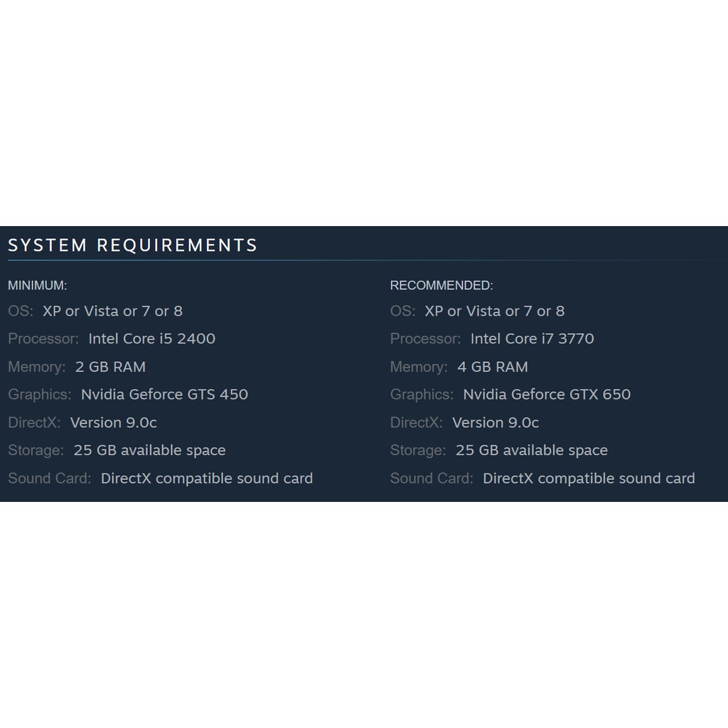This screenshot has height=728, width=728.
Task: Click the RECOMMENDED label
Action: (441, 285)
